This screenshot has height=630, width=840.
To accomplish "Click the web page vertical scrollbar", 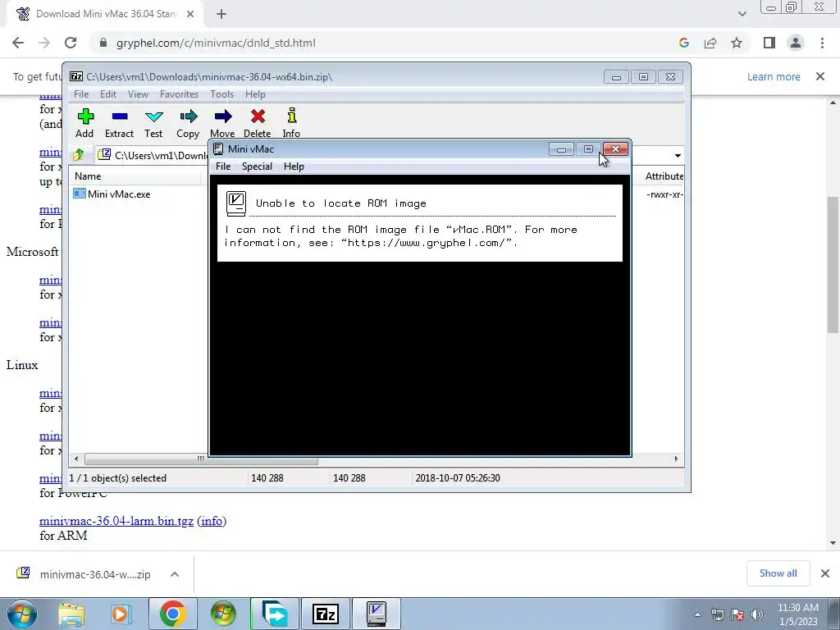I will tap(833, 265).
